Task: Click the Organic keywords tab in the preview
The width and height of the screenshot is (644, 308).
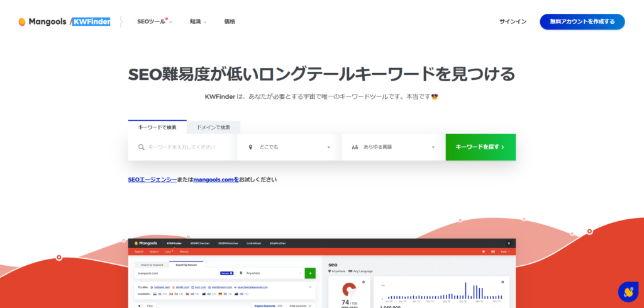Action: click(267, 306)
